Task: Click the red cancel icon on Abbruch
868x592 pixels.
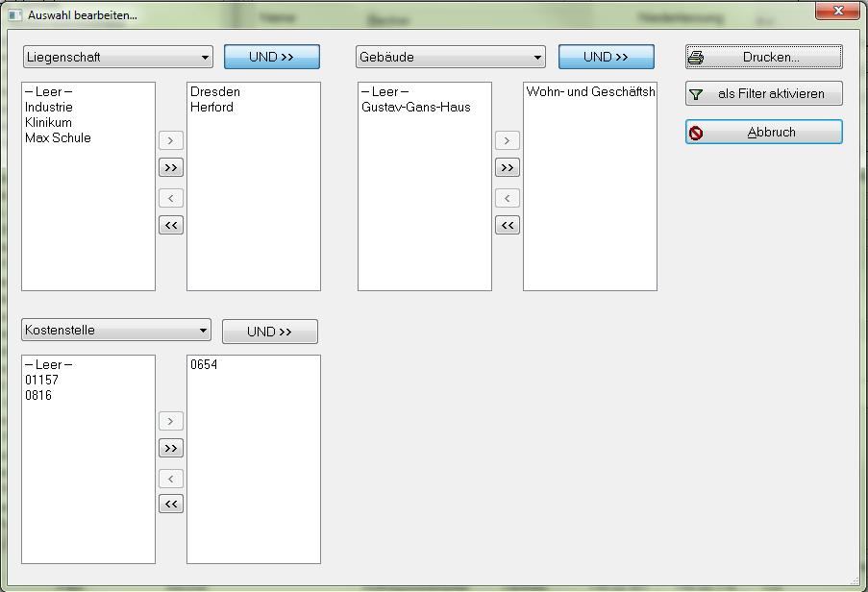Action: click(x=696, y=133)
